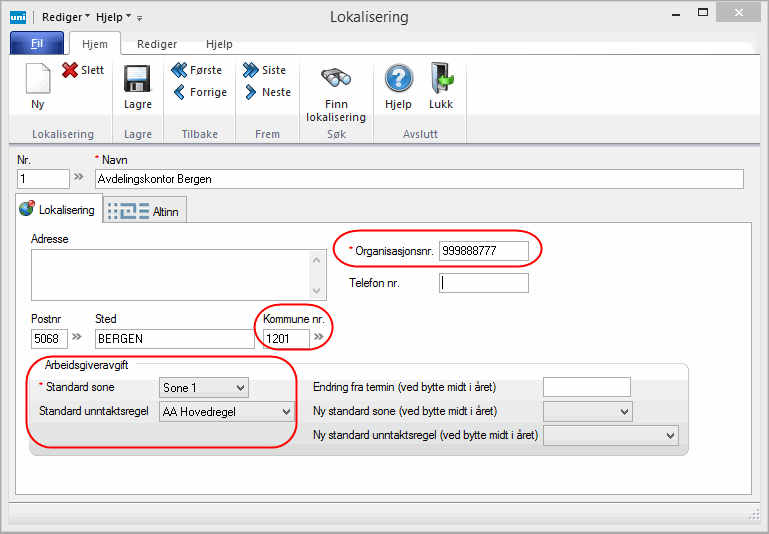The height and width of the screenshot is (534, 769).
Task: Click the Telefon nr. input field
Action: (x=483, y=283)
